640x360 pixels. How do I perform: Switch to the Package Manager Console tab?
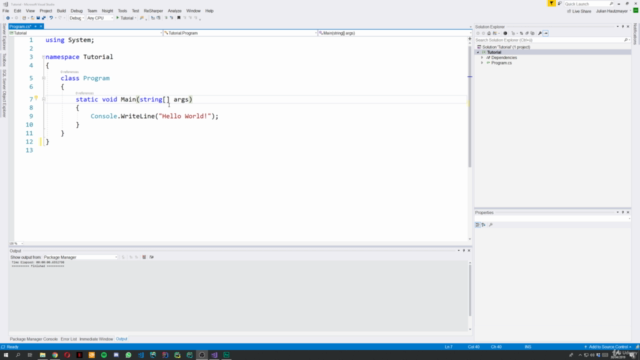coord(34,339)
